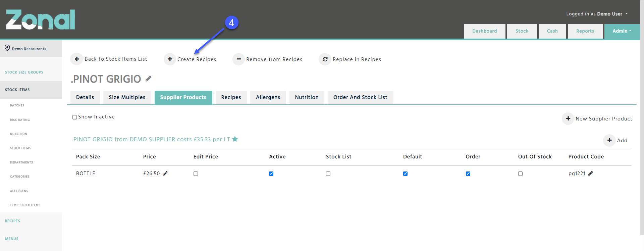Open the Size Multiples tab
This screenshot has height=251, width=644.
(x=127, y=97)
